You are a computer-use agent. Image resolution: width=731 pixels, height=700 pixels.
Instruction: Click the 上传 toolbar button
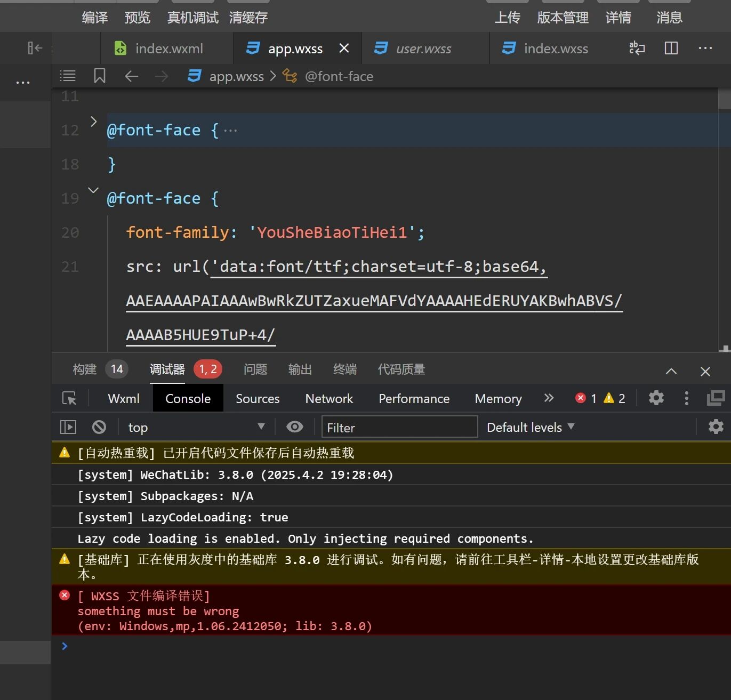point(507,18)
